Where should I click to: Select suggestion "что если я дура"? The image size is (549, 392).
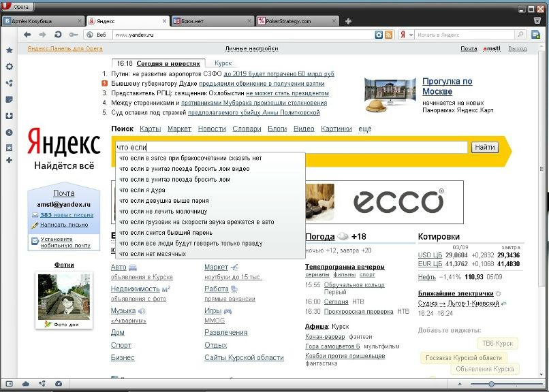(x=142, y=190)
